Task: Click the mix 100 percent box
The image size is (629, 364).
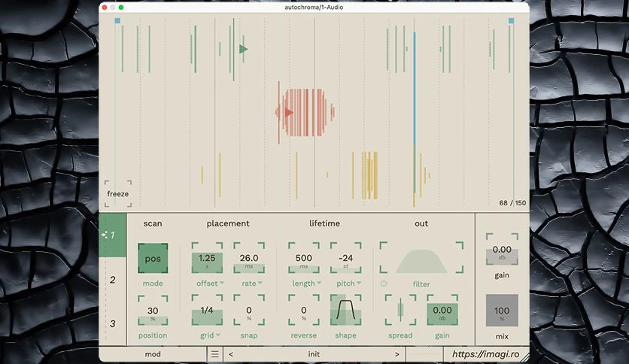Action: click(x=502, y=311)
